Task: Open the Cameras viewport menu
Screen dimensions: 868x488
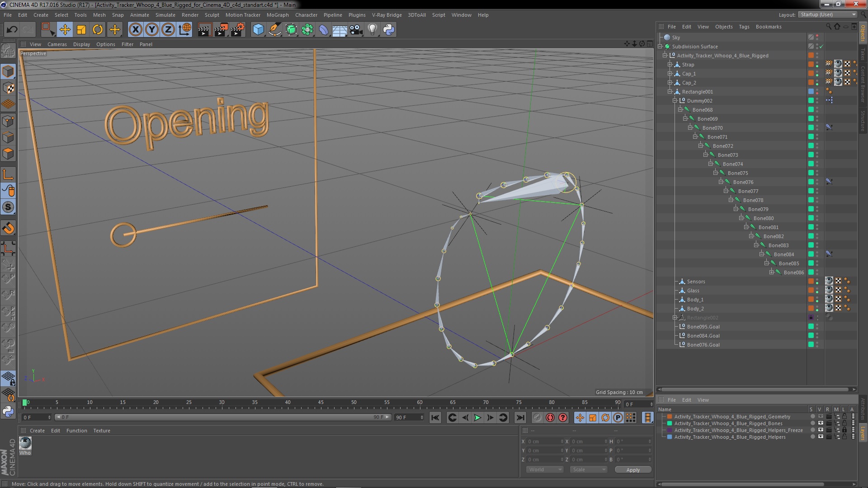Action: coord(57,44)
